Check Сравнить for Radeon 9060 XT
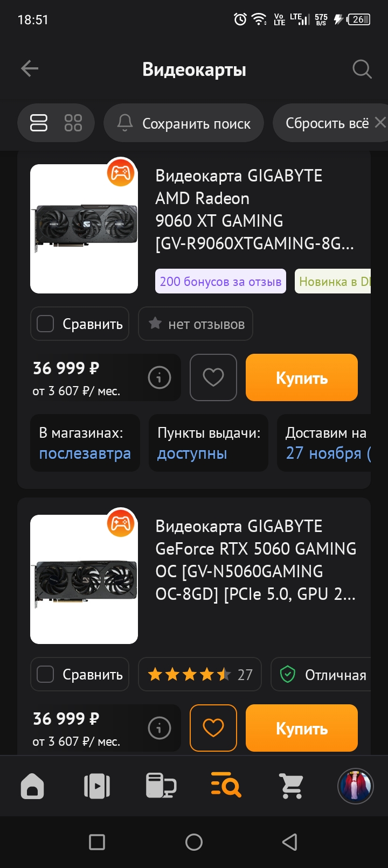This screenshot has width=388, height=868. 80,324
